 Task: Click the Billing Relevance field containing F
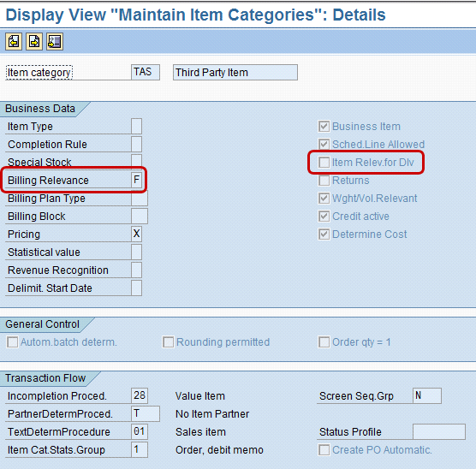pyautogui.click(x=136, y=180)
